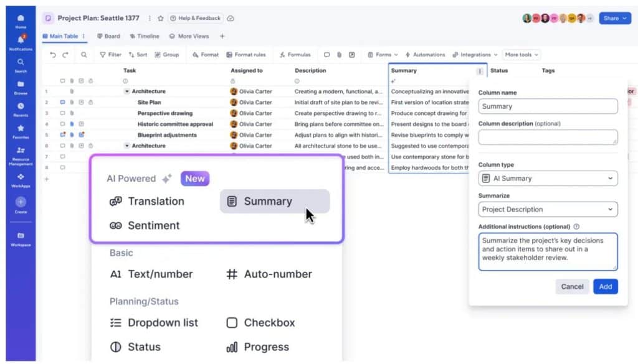Choose Status column type
Screen dimensions: 638x364
pos(135,347)
